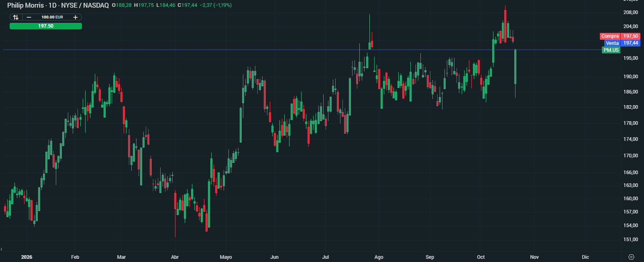The image size is (644, 262).
Task: Click the red Compra price label
Action: coord(620,36)
